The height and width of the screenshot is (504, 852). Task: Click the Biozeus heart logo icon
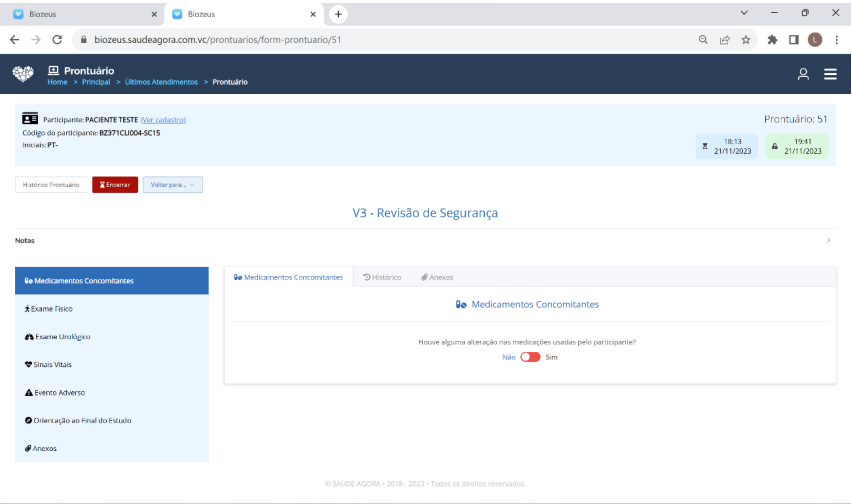coord(23,74)
